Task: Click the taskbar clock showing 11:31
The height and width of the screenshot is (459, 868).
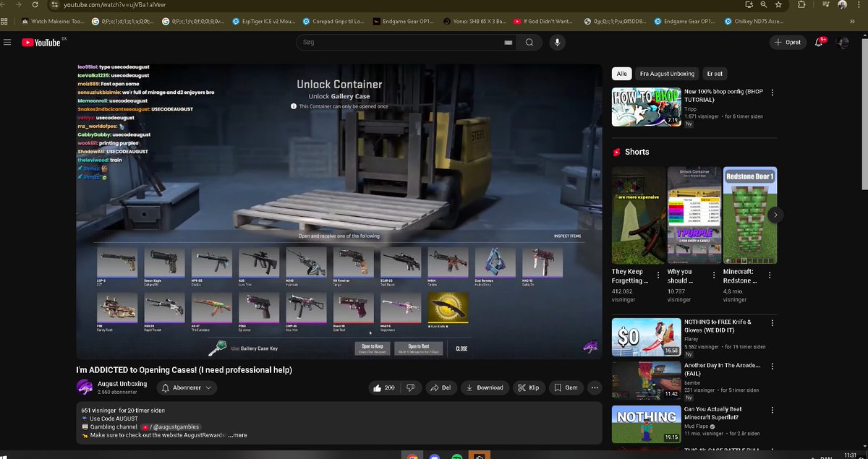Action: click(851, 455)
